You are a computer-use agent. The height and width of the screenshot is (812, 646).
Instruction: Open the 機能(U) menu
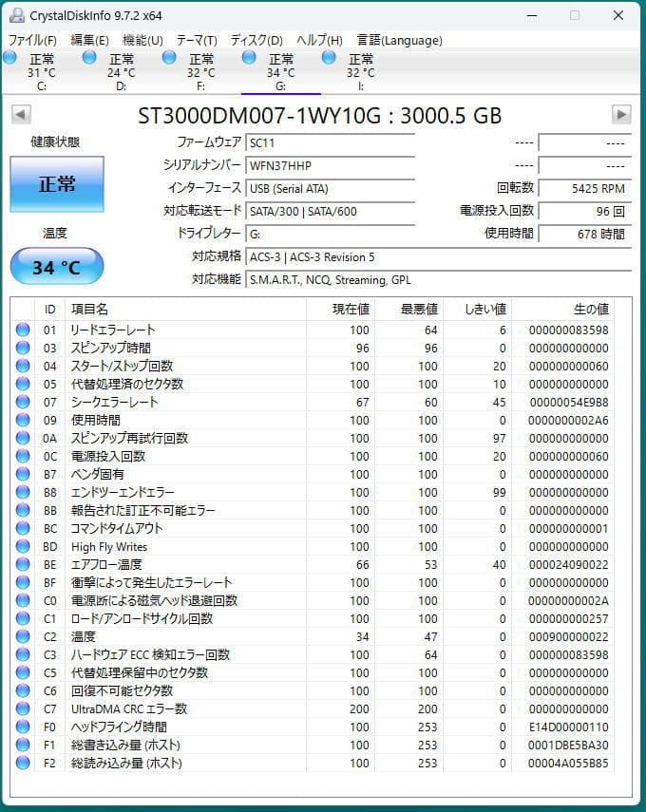142,40
